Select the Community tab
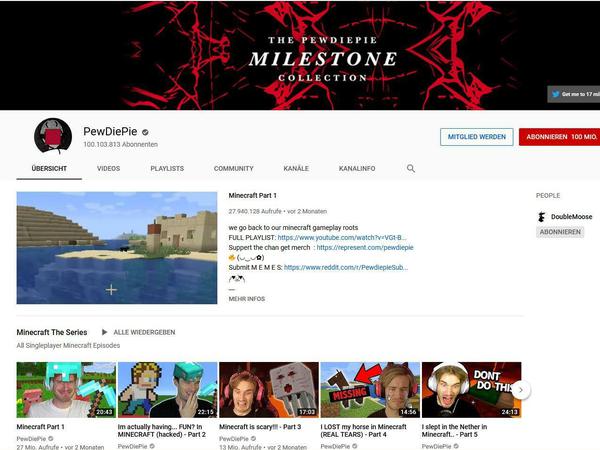Screen dimensions: 600x450 [233, 168]
